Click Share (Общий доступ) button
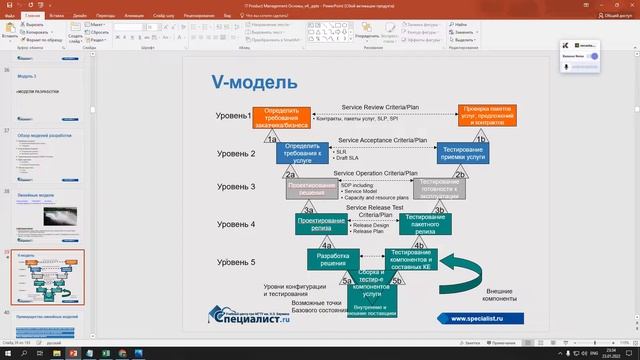Viewport: 640px width, 360px height. [615, 16]
